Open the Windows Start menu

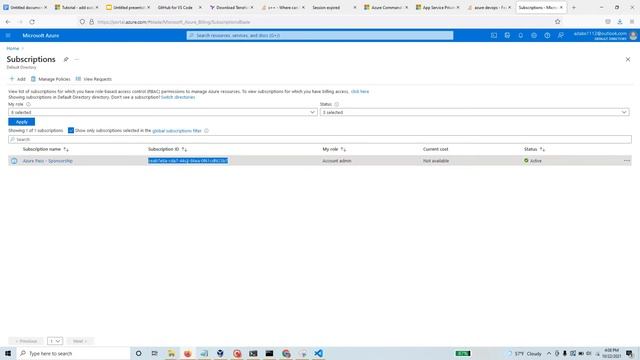click(8, 353)
